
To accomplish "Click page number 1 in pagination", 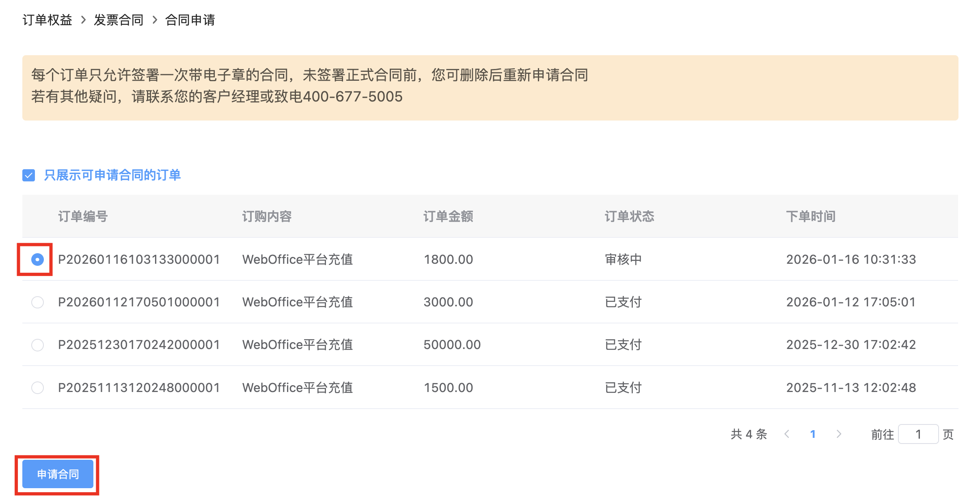I will [813, 434].
